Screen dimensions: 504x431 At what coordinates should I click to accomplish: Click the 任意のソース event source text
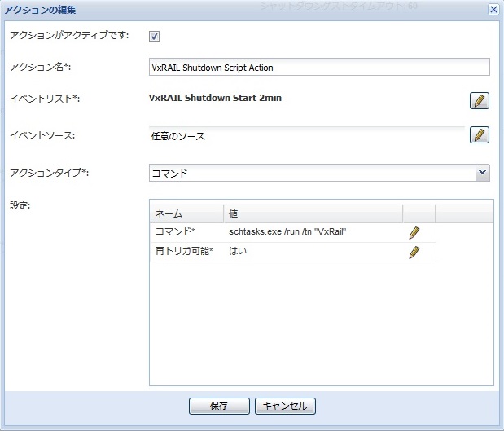(178, 136)
